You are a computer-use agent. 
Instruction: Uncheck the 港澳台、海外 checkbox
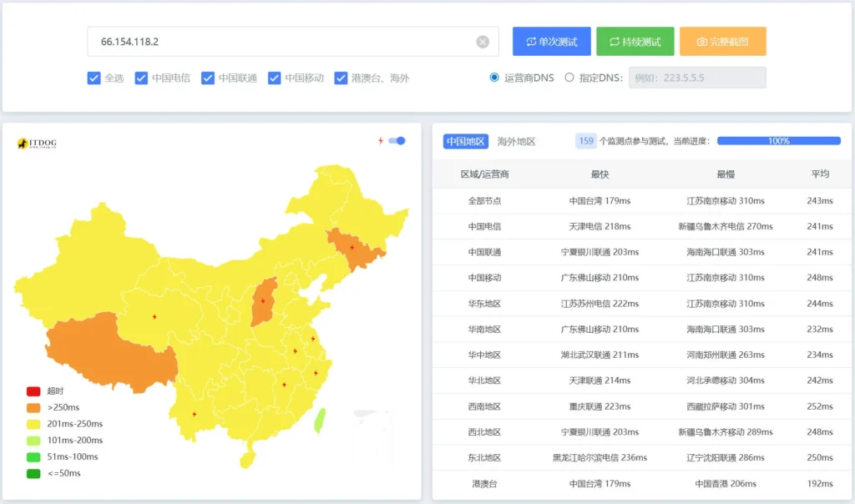click(341, 78)
